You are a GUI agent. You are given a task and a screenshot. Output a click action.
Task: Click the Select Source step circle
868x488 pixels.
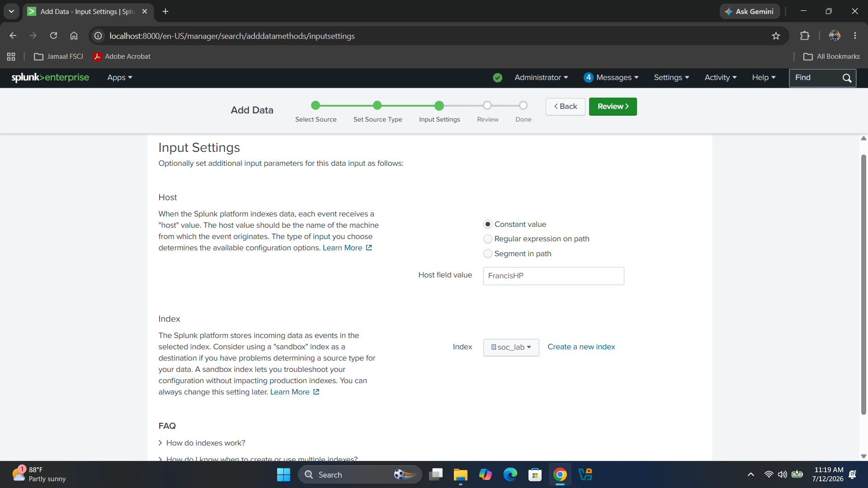(x=316, y=106)
